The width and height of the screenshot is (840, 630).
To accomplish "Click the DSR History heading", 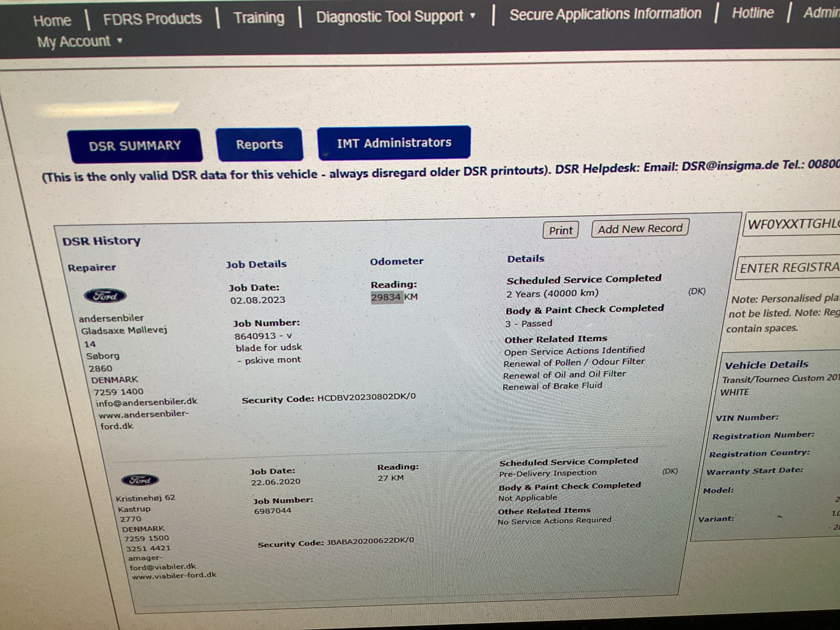I will point(101,241).
